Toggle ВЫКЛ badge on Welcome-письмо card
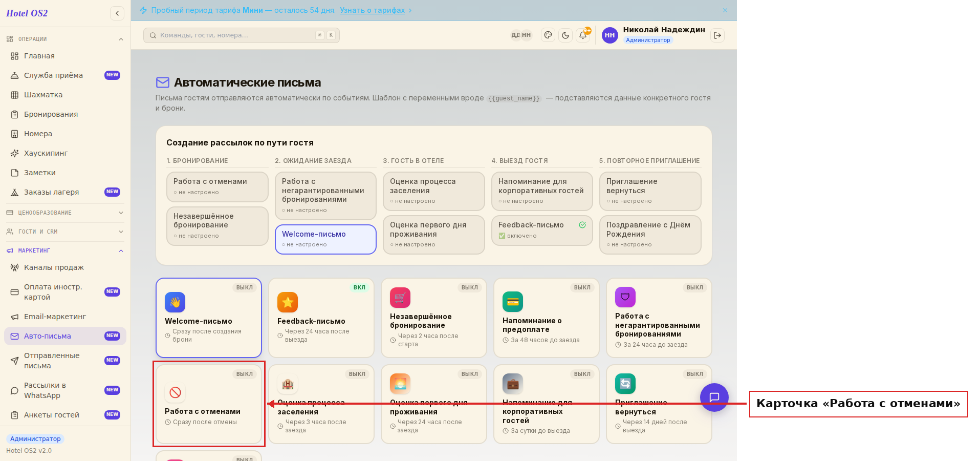Image resolution: width=980 pixels, height=461 pixels. (x=245, y=287)
